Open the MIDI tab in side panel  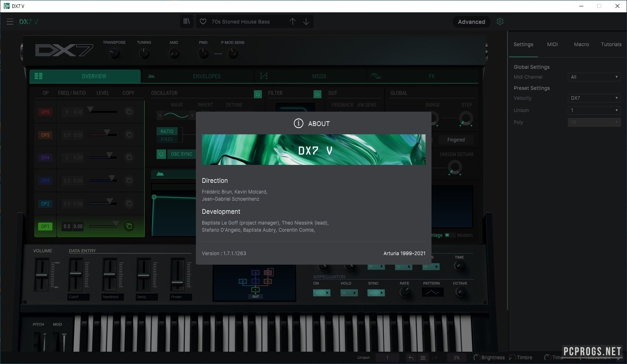[x=552, y=45]
